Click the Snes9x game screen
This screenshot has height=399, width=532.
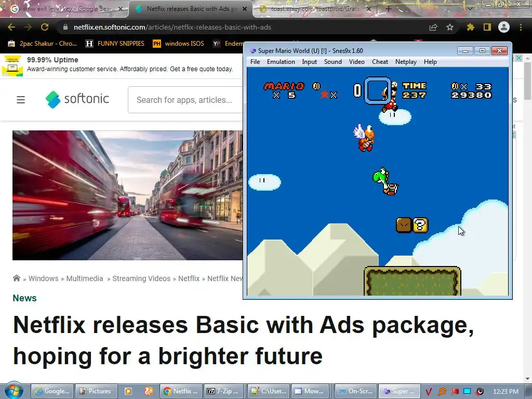pos(378,181)
